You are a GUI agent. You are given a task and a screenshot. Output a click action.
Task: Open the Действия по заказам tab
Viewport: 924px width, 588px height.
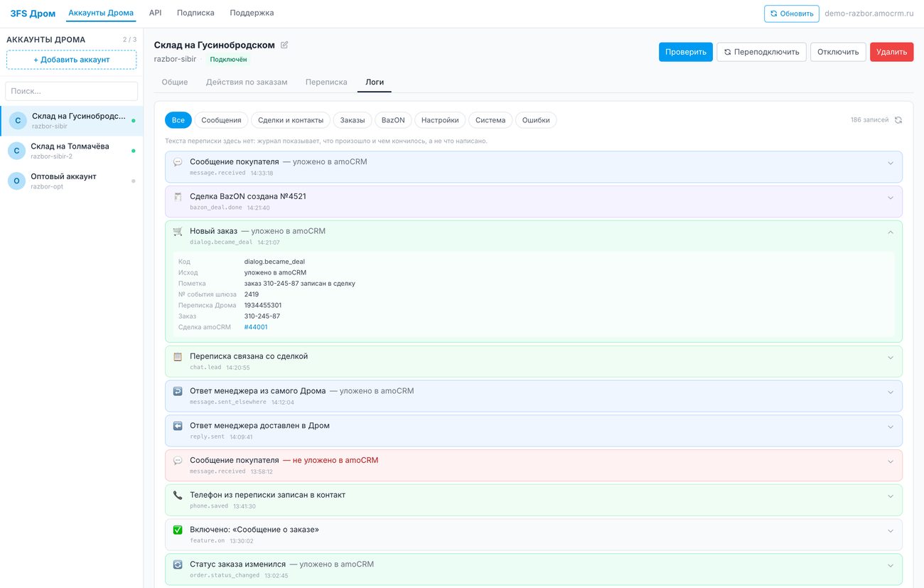click(x=247, y=82)
